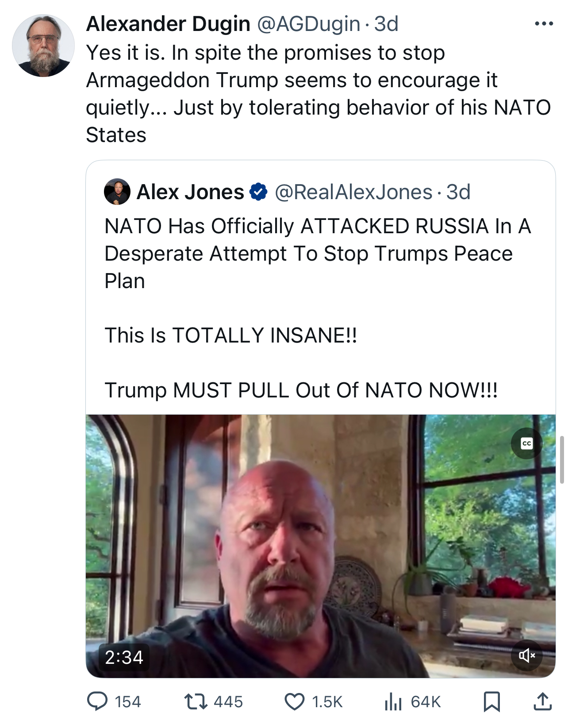
Task: Unmute the video with the speaker icon
Action: (526, 655)
